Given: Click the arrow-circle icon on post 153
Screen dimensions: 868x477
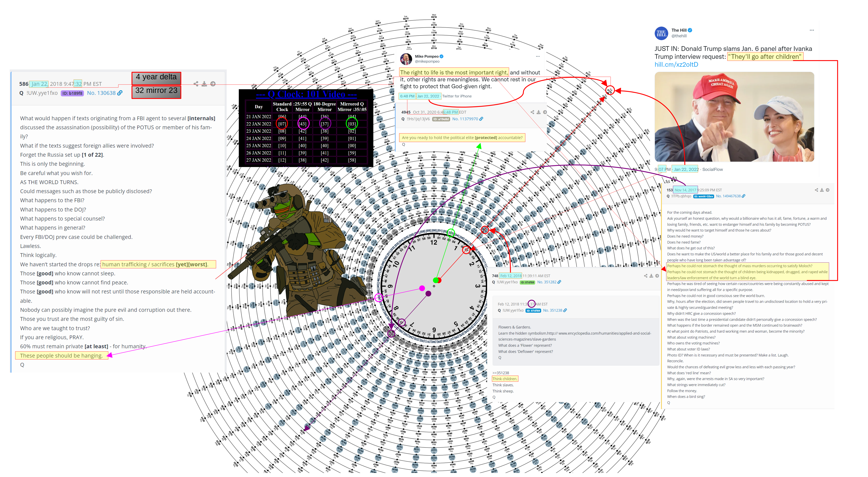Looking at the screenshot, I should pyautogui.click(x=828, y=190).
